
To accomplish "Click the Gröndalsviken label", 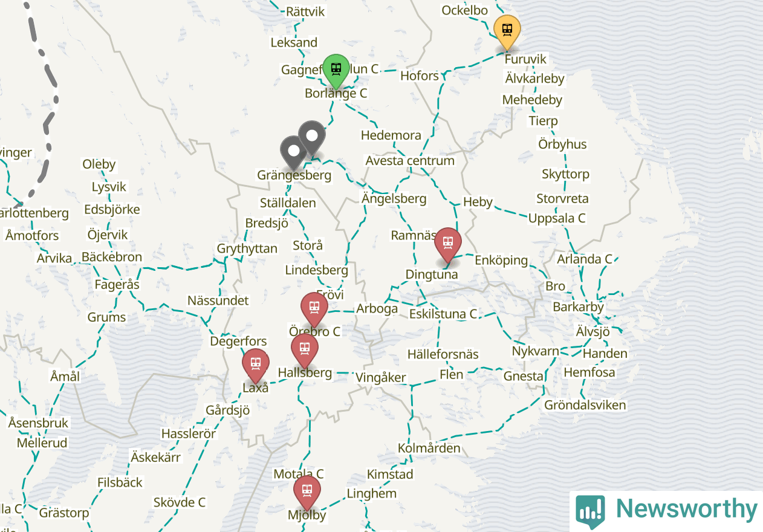I will tap(585, 405).
